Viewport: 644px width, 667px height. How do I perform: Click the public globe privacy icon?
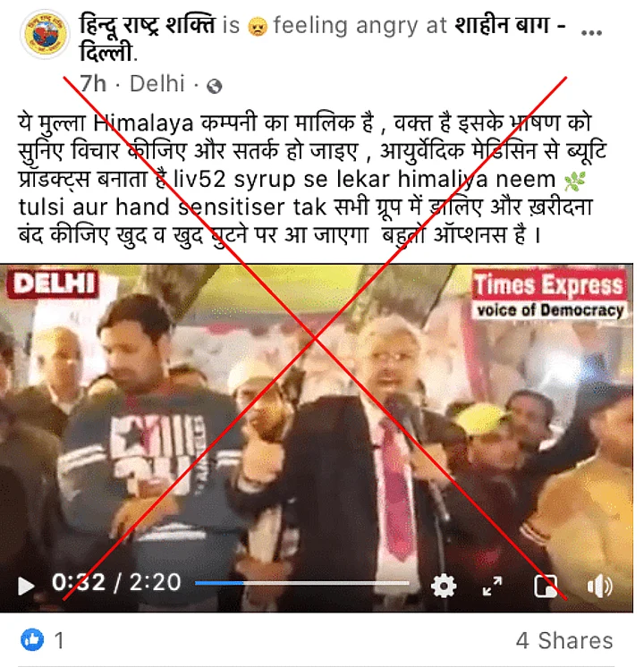pyautogui.click(x=214, y=87)
